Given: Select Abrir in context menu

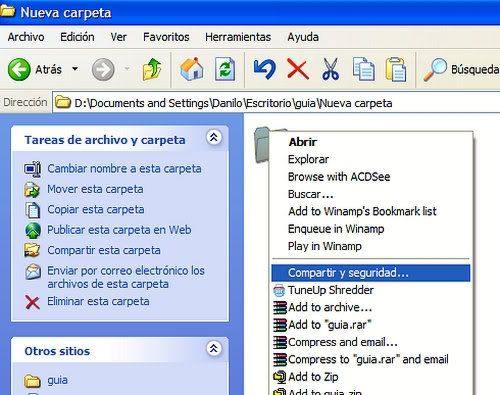Looking at the screenshot, I should pos(371,142).
